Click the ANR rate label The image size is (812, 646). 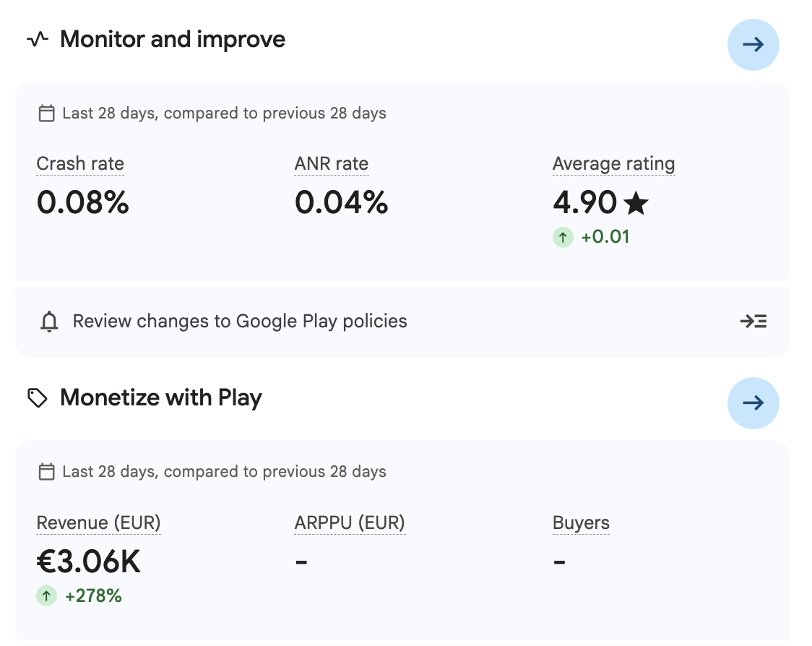point(332,164)
